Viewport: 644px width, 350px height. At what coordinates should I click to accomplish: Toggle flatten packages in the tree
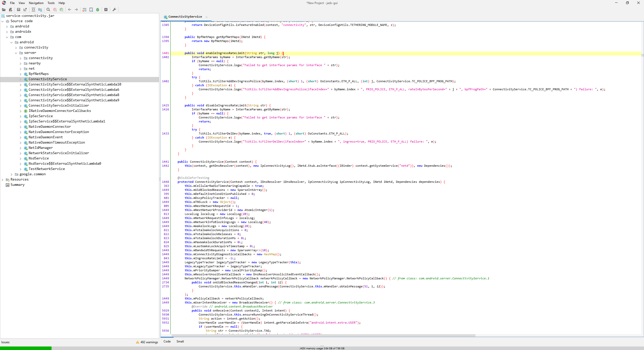(40, 10)
